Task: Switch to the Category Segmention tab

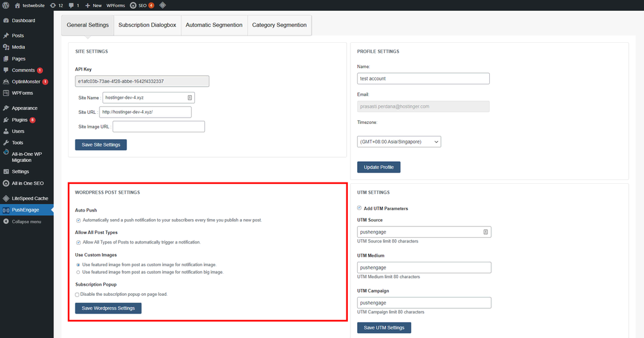Action: (279, 25)
